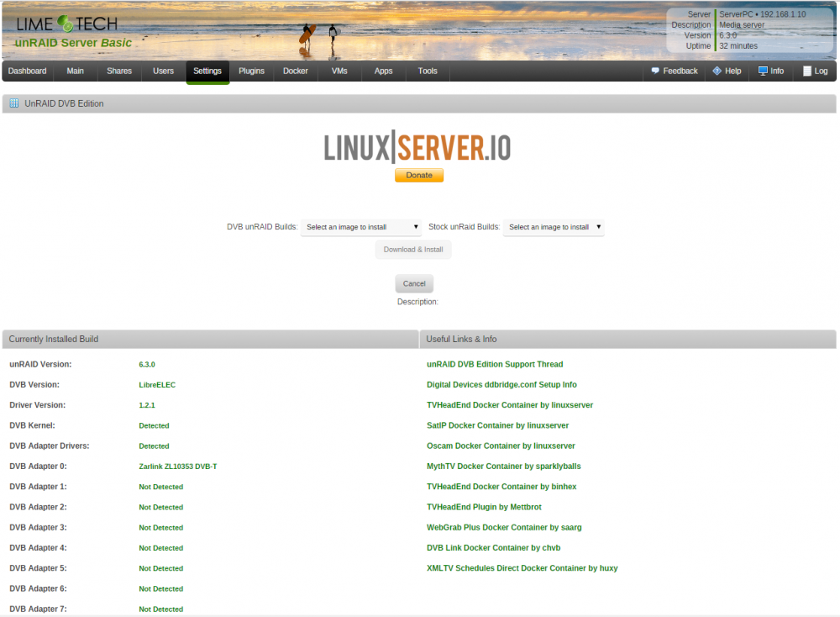Open TVHeadEnd Plugin by Mettbrot link
840x617 pixels.
click(484, 507)
